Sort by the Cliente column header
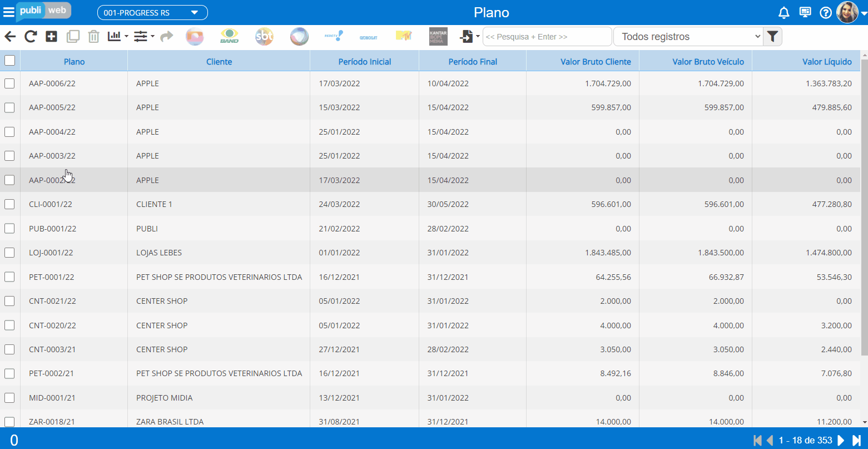Viewport: 868px width, 449px height. (219, 62)
